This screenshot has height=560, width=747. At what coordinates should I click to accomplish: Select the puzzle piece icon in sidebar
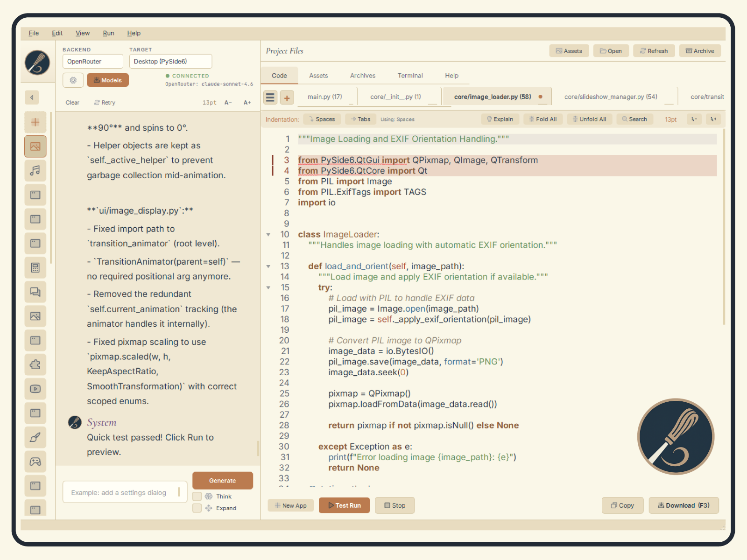click(35, 364)
